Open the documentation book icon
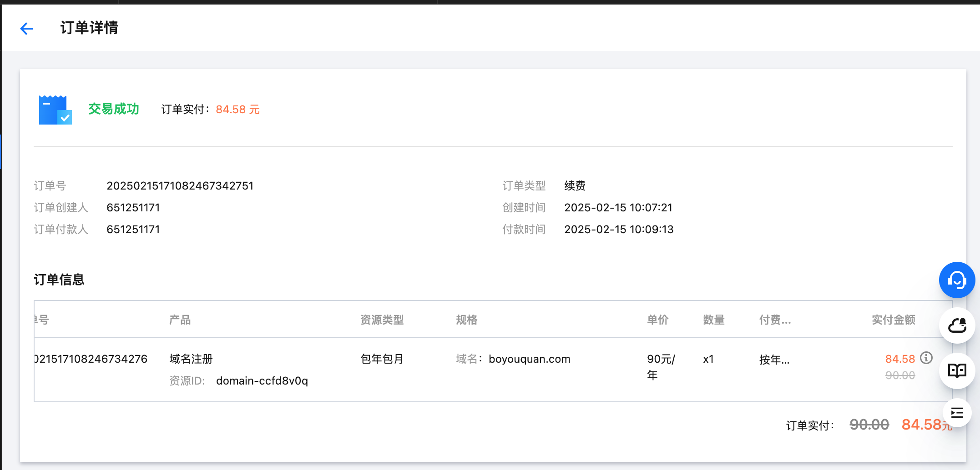The width and height of the screenshot is (980, 470). point(957,371)
